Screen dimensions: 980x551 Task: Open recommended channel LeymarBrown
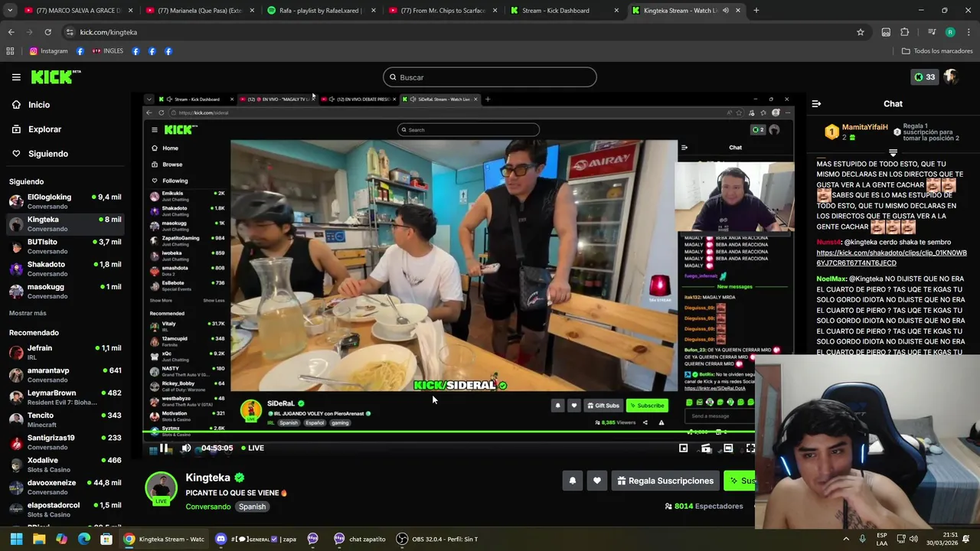point(65,397)
